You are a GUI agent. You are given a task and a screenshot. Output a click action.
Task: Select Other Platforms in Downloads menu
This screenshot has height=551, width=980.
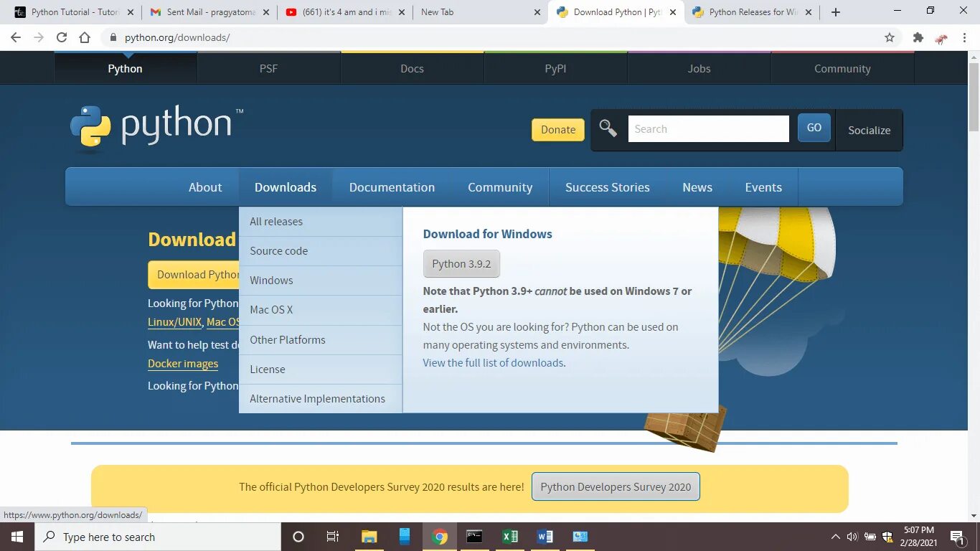321,340
